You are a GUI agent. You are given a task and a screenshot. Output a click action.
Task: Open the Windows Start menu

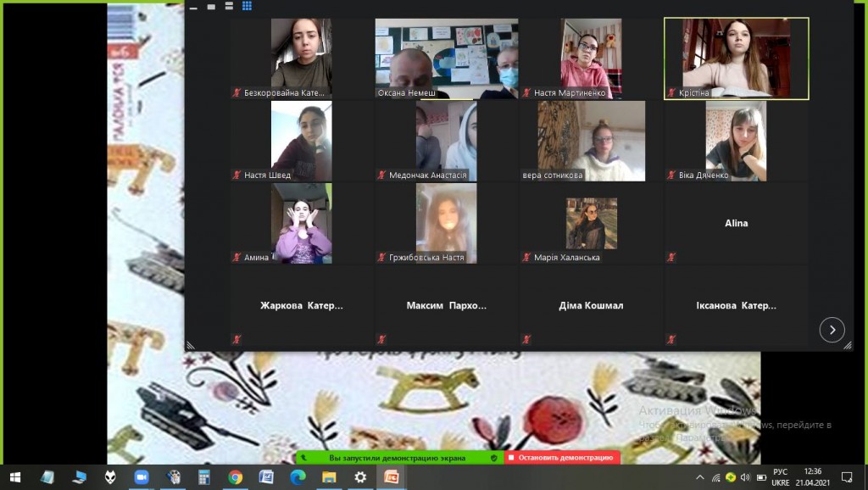pyautogui.click(x=14, y=477)
